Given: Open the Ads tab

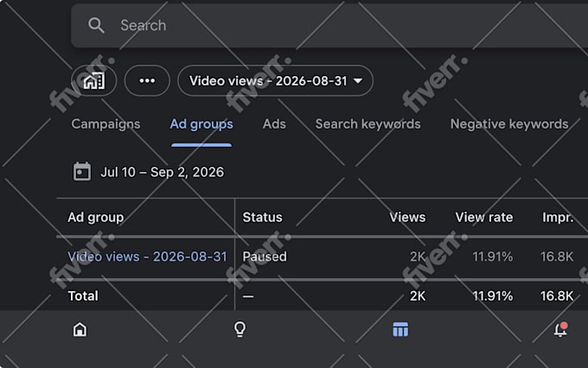Looking at the screenshot, I should 274,124.
